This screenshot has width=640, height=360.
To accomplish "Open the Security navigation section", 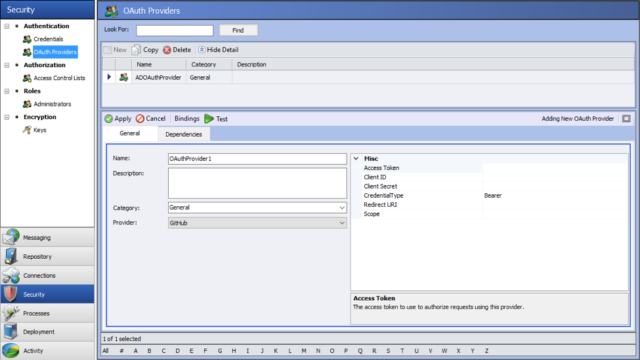I will [x=47, y=294].
